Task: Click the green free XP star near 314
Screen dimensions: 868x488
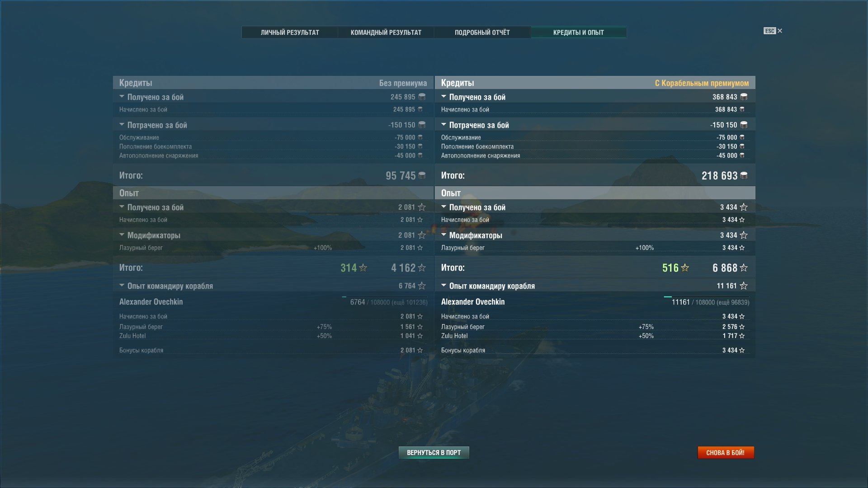Action: (363, 267)
